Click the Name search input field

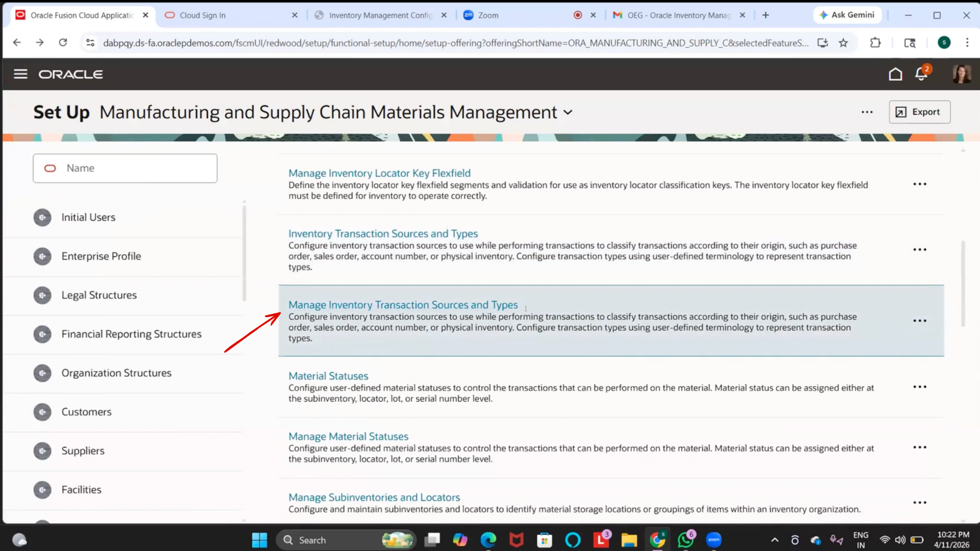point(125,168)
